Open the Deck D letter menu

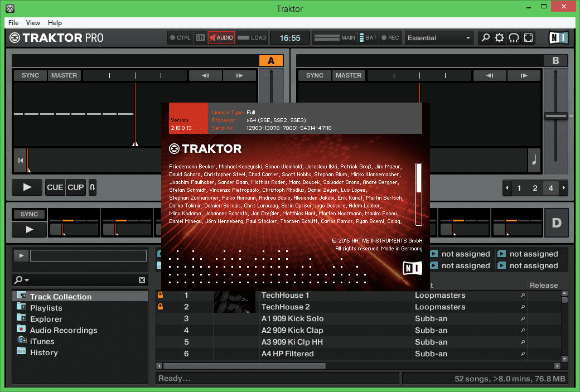click(x=557, y=222)
